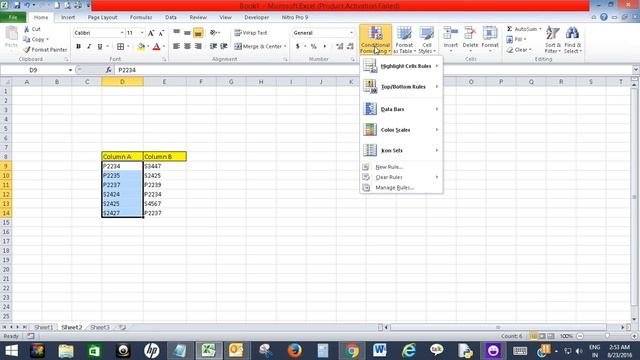Select the Format Painter
640x360 pixels.
[45, 49]
